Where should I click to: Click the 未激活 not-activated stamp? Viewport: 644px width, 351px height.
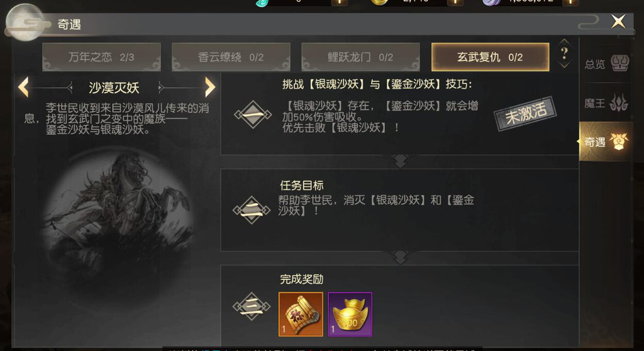pos(526,114)
